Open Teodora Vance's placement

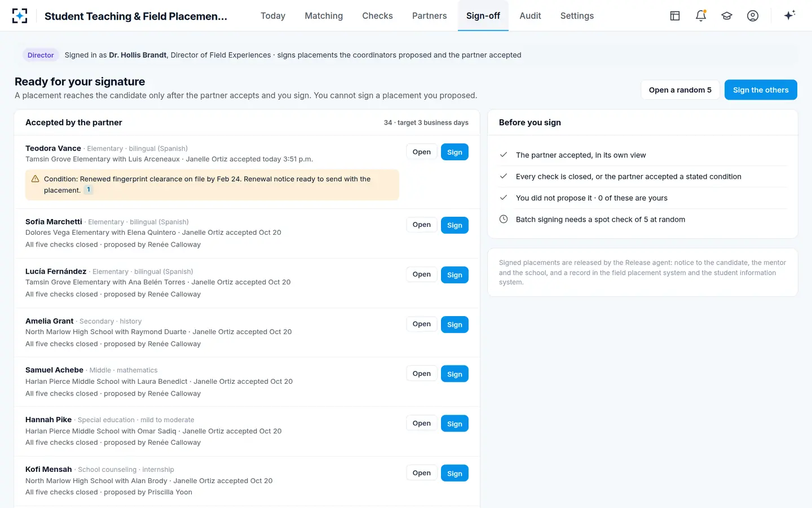[421, 152]
